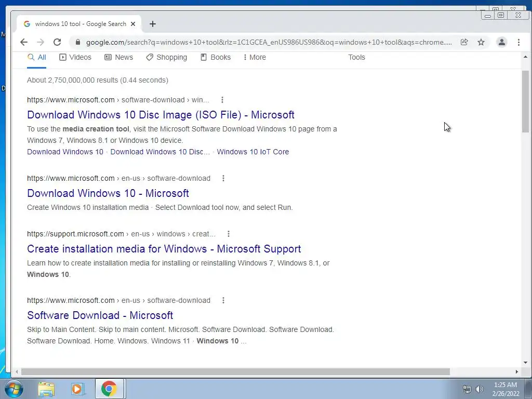Switch to Books results
This screenshot has height=399, width=532.
coord(216,57)
